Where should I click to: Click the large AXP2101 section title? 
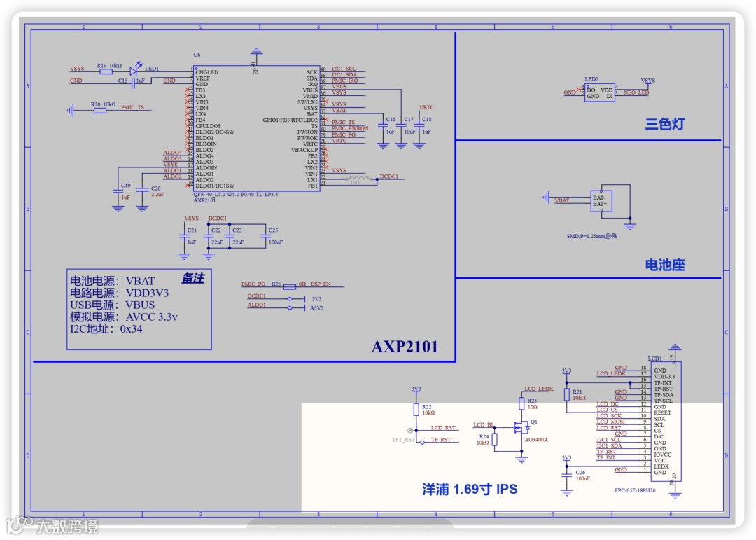tap(405, 347)
